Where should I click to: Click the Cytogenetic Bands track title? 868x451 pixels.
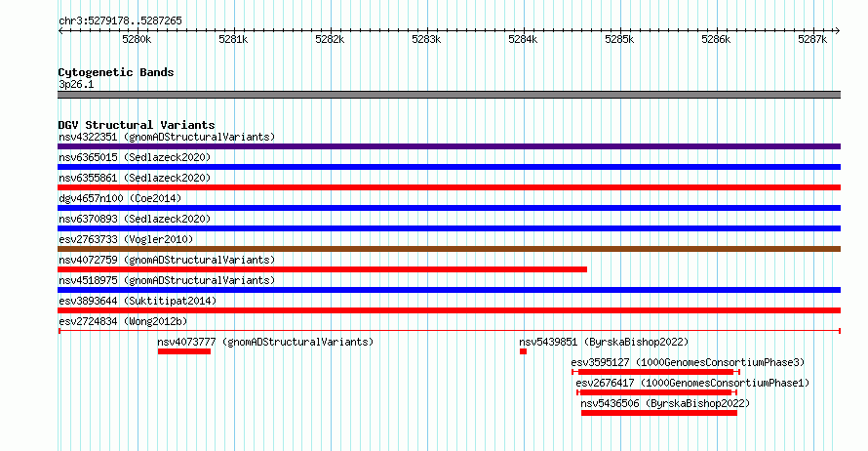coord(116,72)
